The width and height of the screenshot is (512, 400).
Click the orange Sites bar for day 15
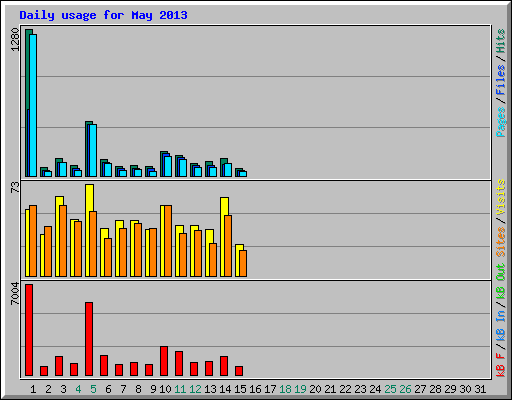[x=243, y=263]
